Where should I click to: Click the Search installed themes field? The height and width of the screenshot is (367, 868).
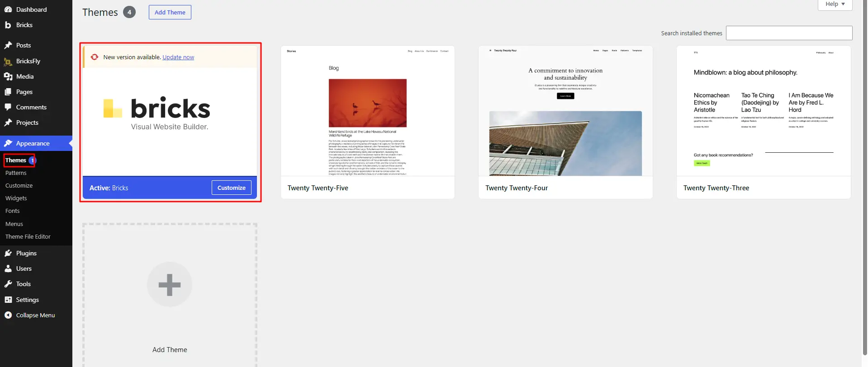pyautogui.click(x=789, y=33)
